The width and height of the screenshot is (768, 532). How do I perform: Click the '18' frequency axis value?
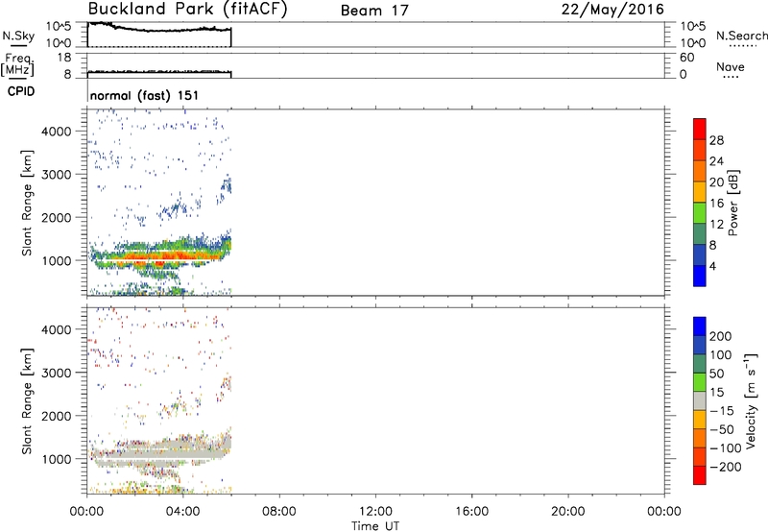point(64,58)
